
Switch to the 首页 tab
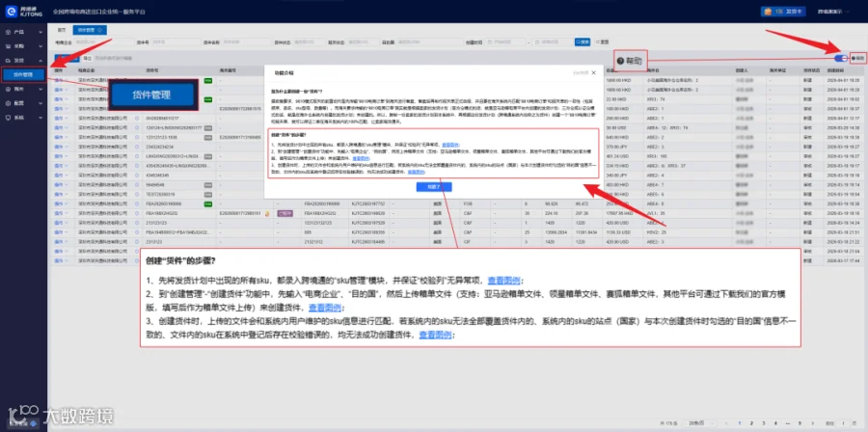tap(62, 30)
